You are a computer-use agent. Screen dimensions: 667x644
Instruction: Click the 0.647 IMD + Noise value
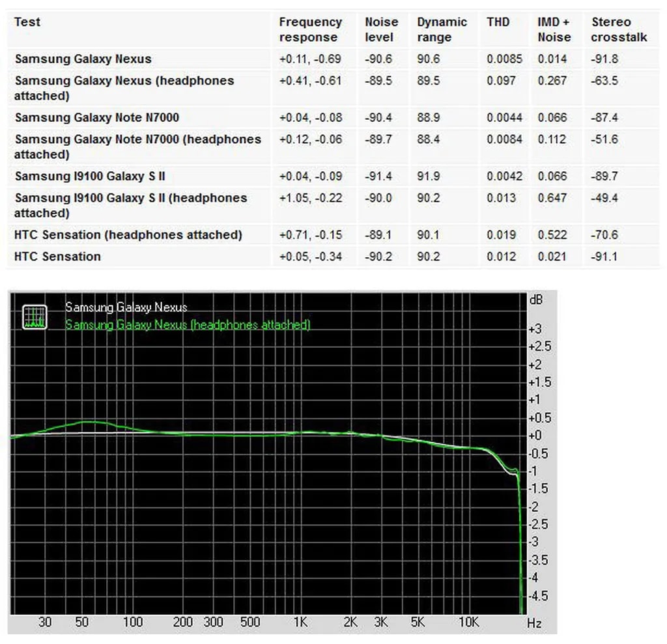click(552, 198)
